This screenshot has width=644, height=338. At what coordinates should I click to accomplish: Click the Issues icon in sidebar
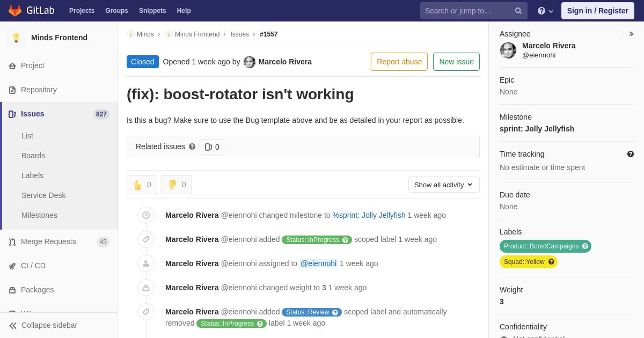click(12, 114)
